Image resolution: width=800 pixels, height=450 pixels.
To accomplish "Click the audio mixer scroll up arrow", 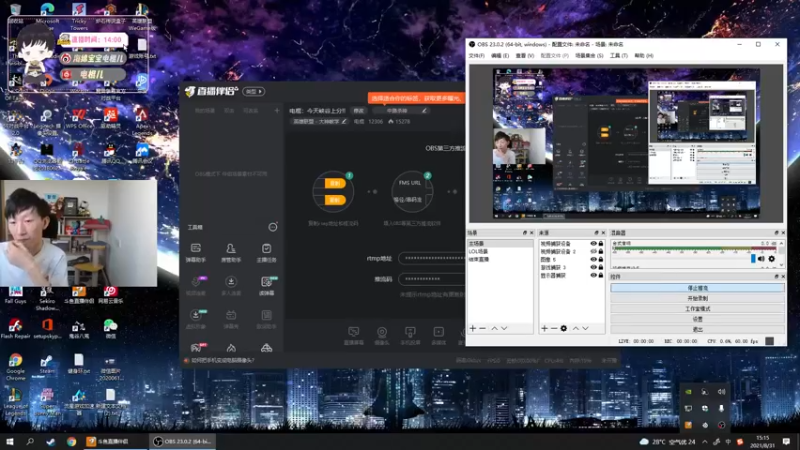I will [x=781, y=243].
